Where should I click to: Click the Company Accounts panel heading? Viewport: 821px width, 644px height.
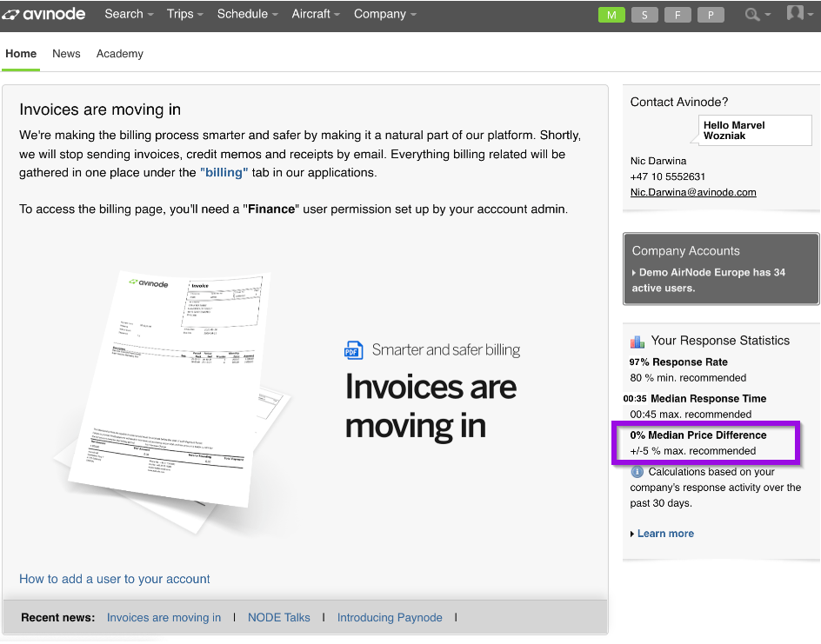coord(685,251)
